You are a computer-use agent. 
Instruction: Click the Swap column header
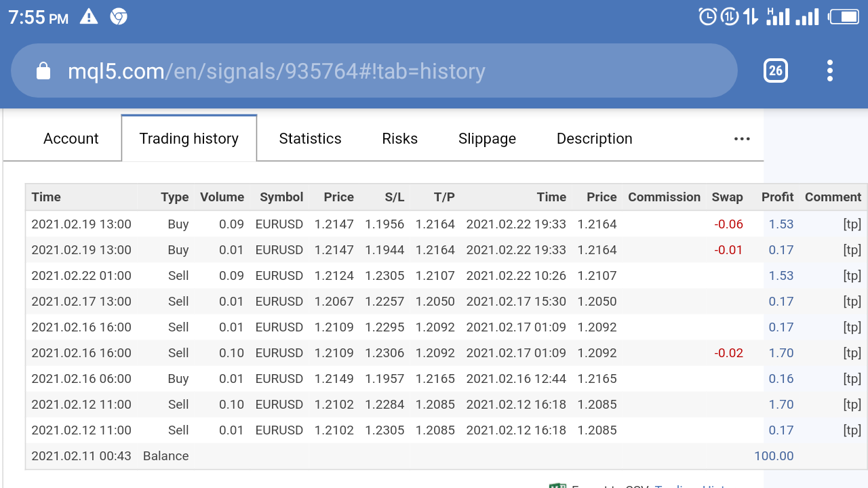point(727,197)
